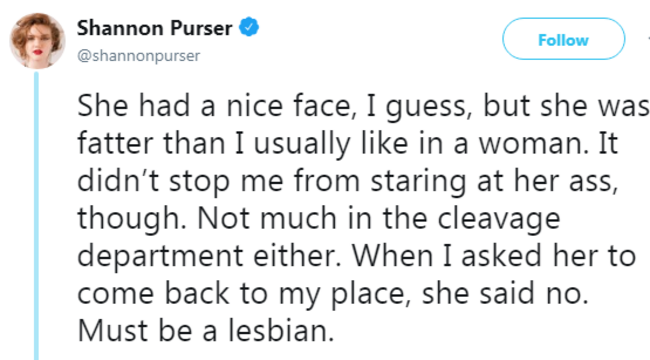Screen dimensions: 650x360
Task: Click the tweet line starting "fatter than I usually"
Action: tap(347, 144)
